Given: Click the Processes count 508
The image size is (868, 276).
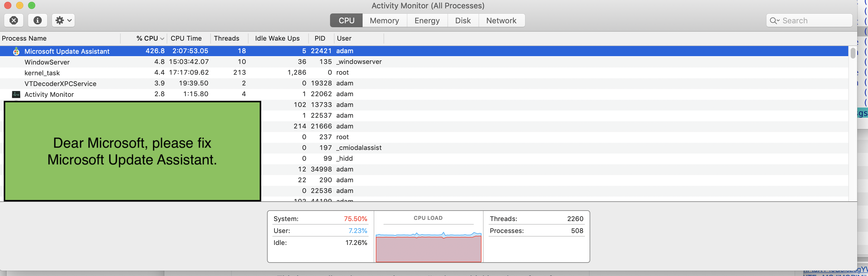Looking at the screenshot, I should pos(577,231).
